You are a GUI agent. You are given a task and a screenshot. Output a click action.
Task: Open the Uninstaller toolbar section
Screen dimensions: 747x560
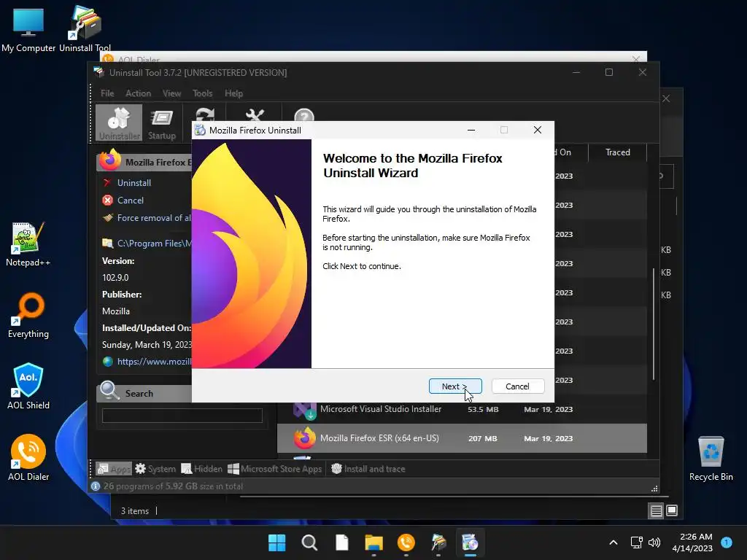tap(119, 123)
